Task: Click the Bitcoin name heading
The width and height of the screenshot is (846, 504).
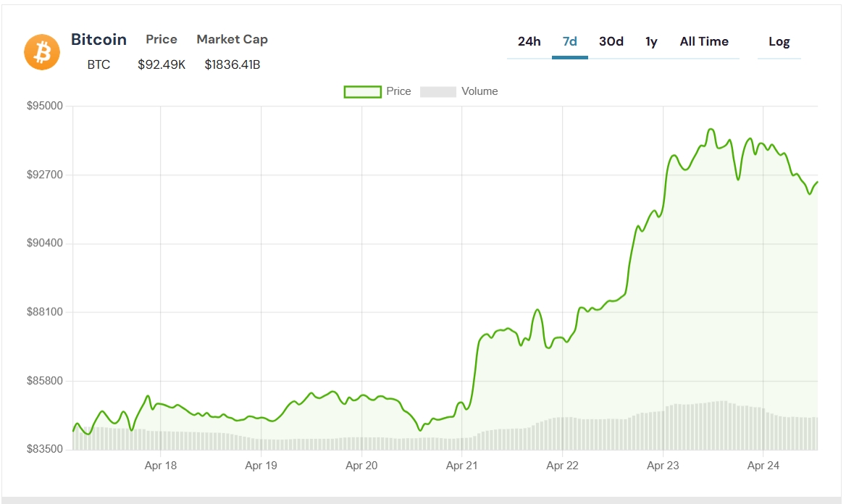Action: point(99,39)
